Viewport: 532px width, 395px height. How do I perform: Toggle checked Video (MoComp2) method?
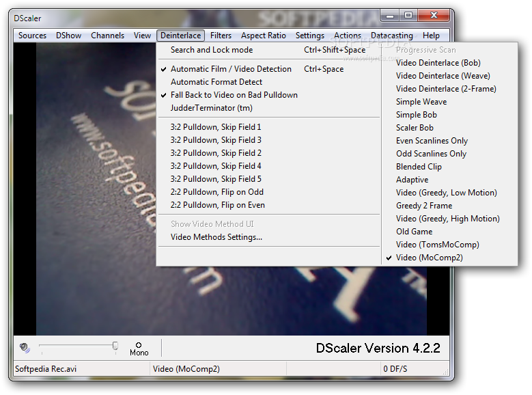[x=450, y=258]
